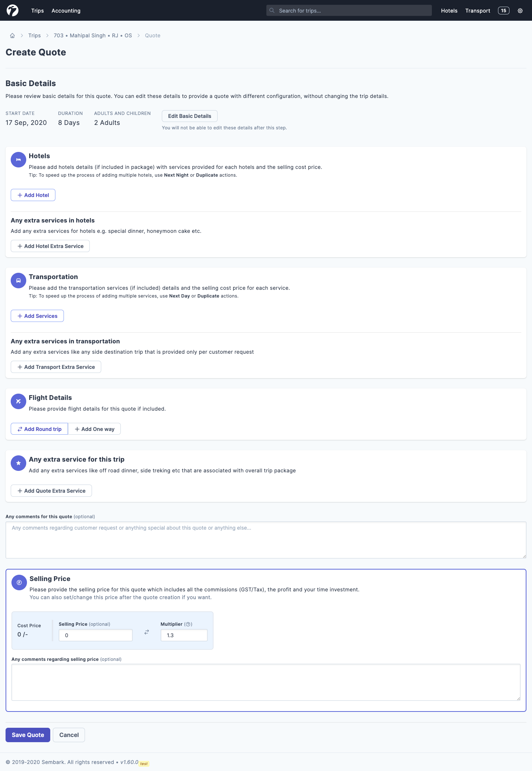Select Add Round trip flight option

[39, 429]
